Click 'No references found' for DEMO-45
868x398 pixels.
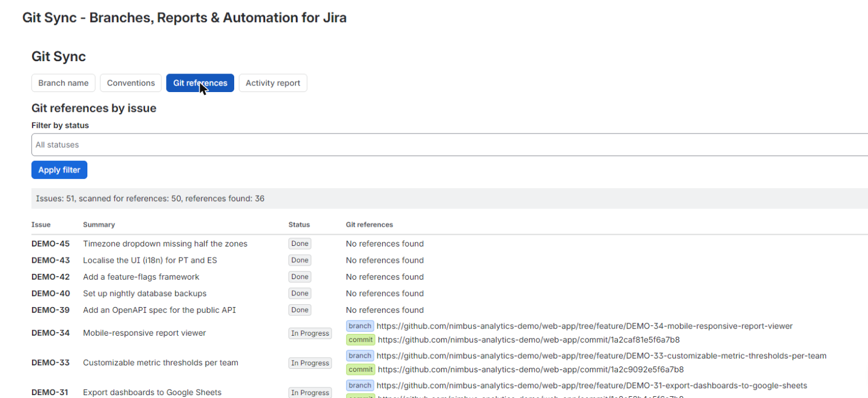tap(384, 244)
